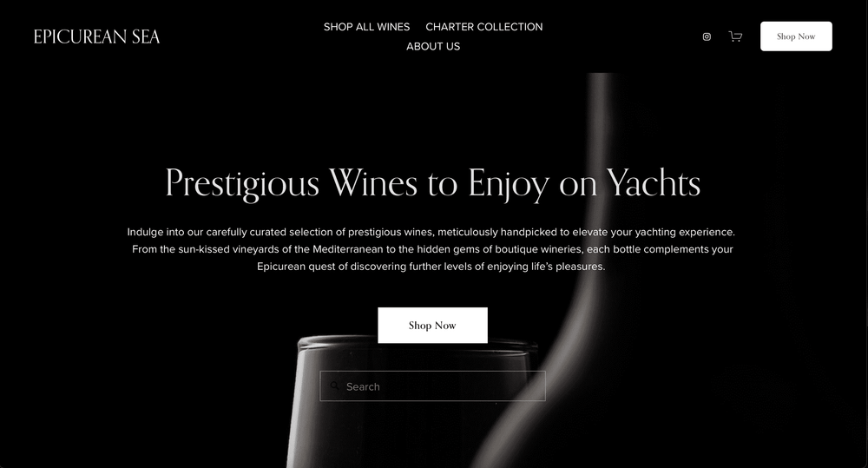Open the shopping cart icon

coord(735,36)
